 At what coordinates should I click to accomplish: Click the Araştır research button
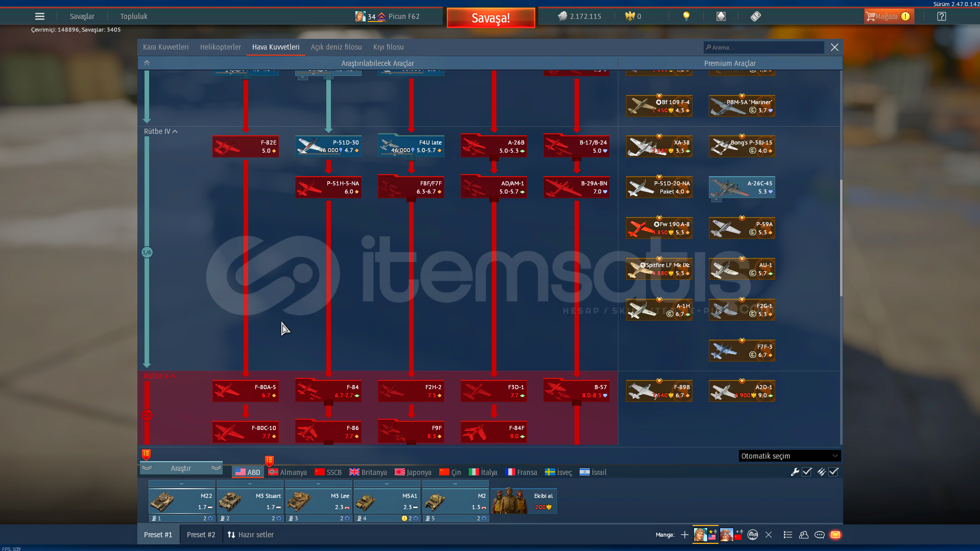[181, 468]
